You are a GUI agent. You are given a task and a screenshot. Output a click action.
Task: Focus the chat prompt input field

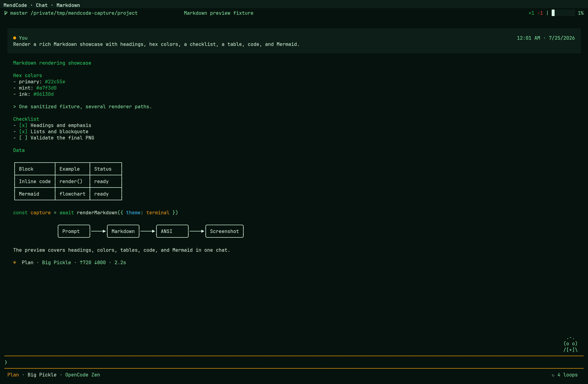[294, 362]
